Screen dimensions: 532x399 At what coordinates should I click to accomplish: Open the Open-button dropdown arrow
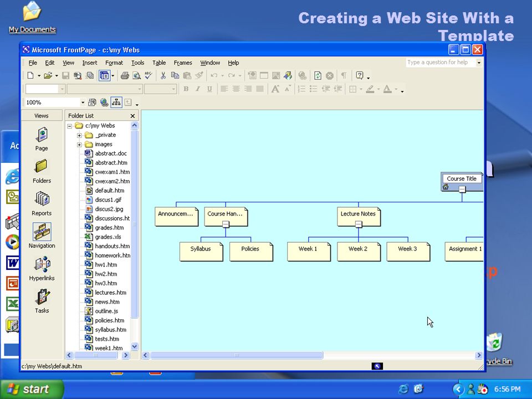pyautogui.click(x=57, y=76)
